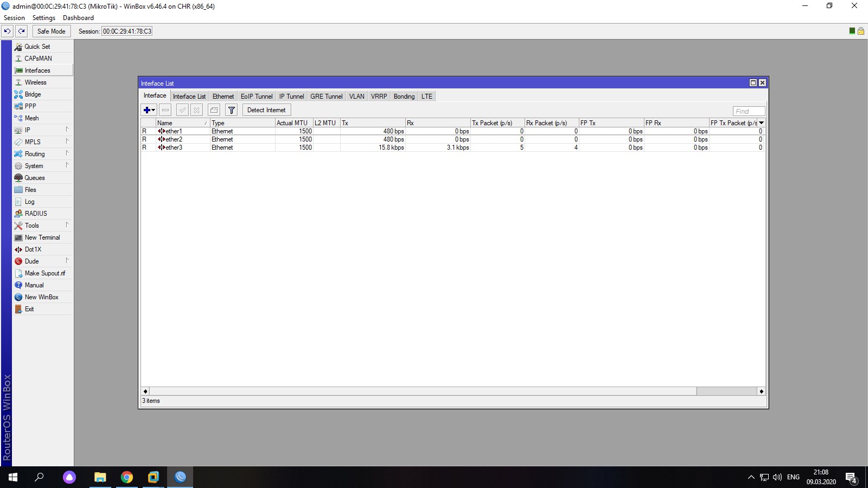Sort by the Type column header

242,123
